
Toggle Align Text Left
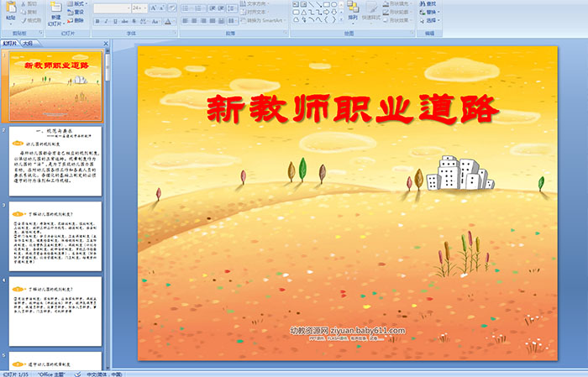coord(186,21)
